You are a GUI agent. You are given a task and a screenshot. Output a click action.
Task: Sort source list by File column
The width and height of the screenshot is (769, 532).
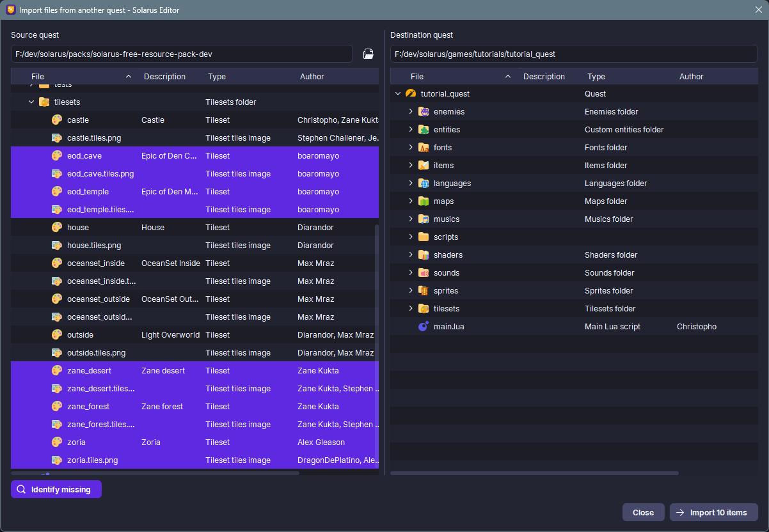click(x=74, y=76)
